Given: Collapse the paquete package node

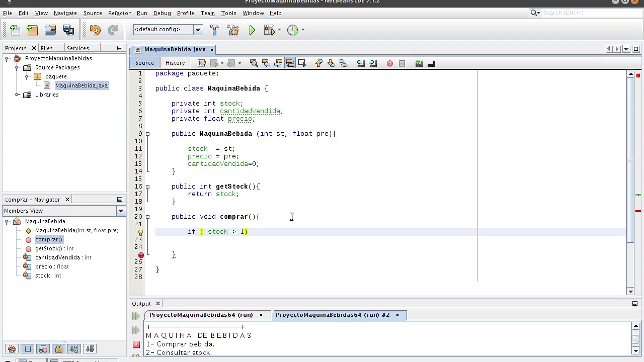Looking at the screenshot, I should click(27, 77).
